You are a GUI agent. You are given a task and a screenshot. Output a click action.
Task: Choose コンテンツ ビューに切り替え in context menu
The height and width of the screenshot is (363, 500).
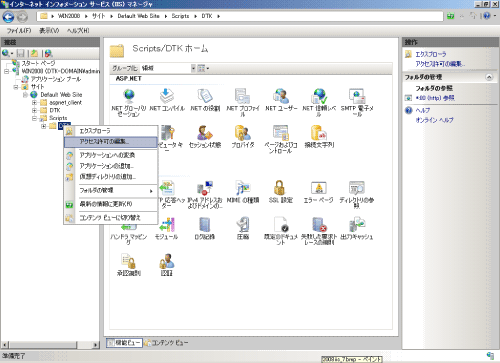111,218
